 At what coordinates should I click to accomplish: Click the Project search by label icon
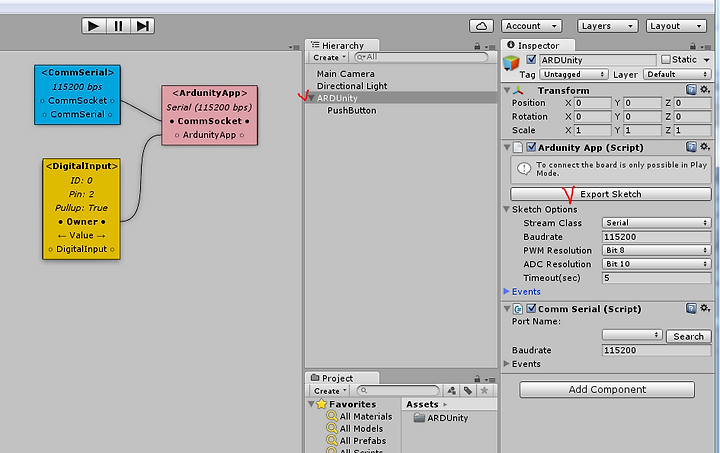[x=468, y=391]
